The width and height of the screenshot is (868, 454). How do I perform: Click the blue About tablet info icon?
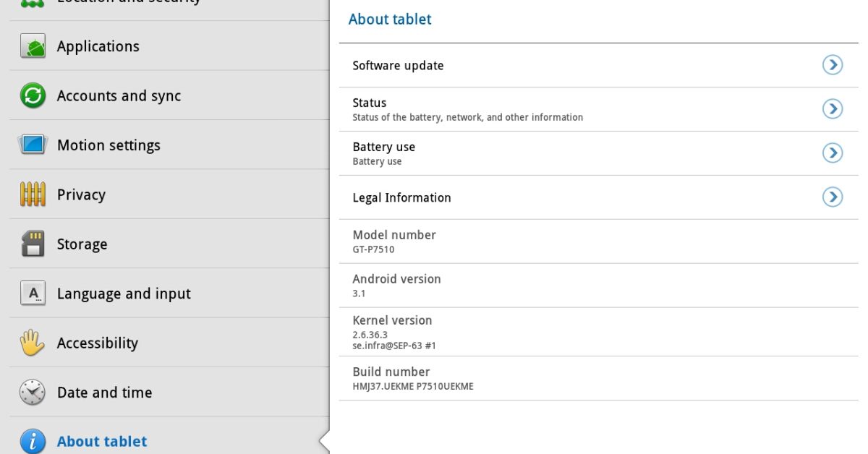coord(33,440)
